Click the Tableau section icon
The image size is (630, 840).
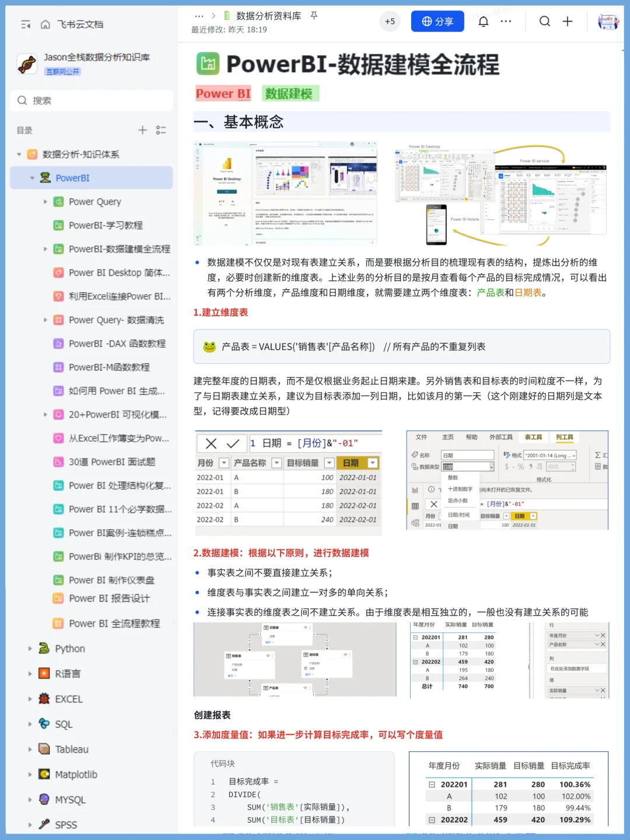tap(44, 749)
